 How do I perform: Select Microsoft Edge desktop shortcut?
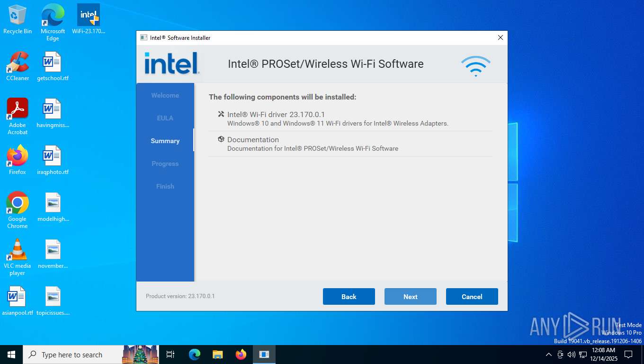pyautogui.click(x=53, y=22)
